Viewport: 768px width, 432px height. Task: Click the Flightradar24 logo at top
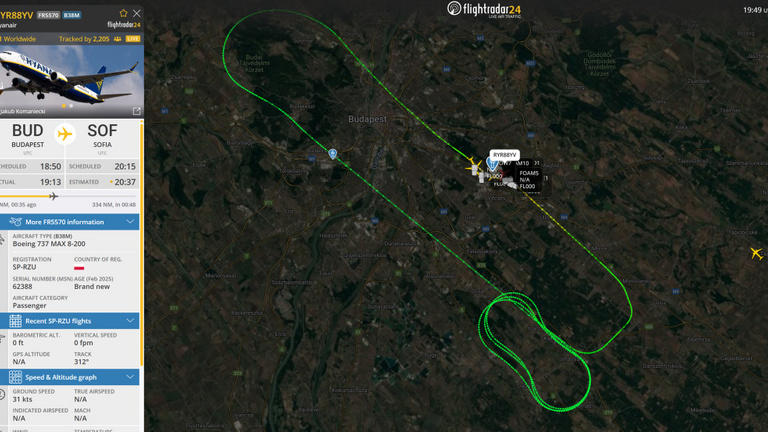pyautogui.click(x=484, y=9)
